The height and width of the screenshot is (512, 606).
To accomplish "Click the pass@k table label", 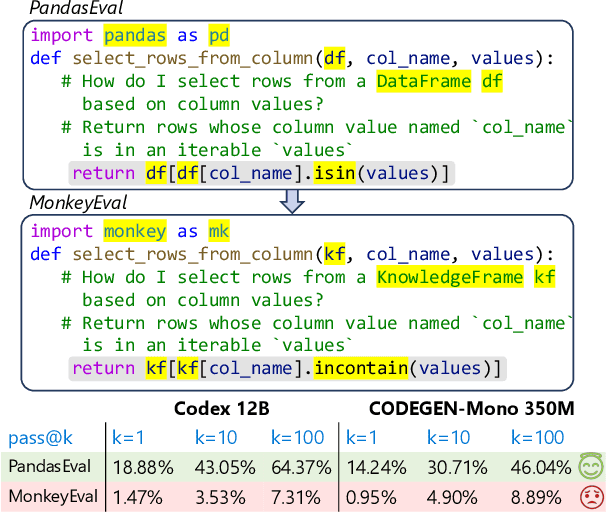I will pyautogui.click(x=41, y=438).
